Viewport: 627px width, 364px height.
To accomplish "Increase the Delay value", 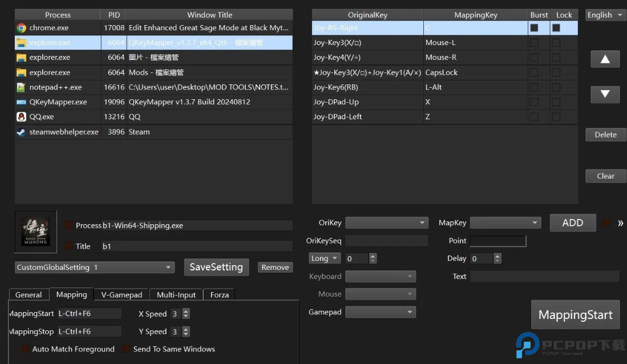I will tap(497, 256).
